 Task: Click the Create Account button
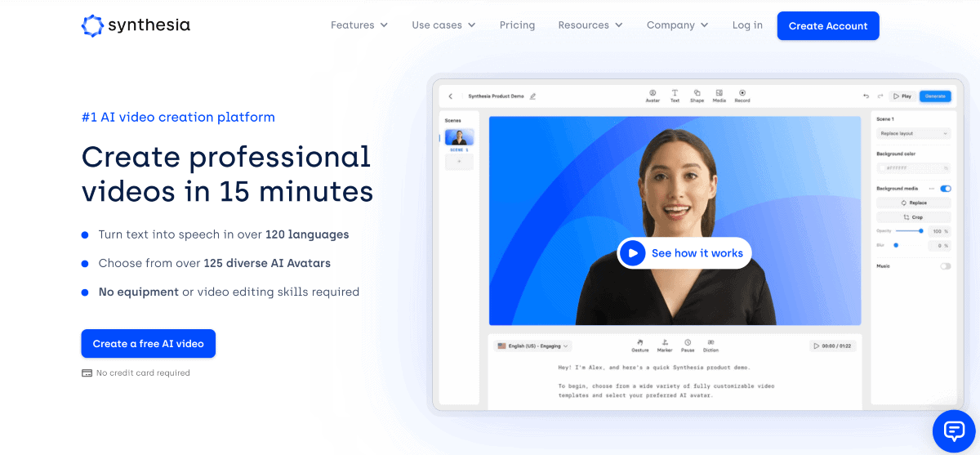click(x=827, y=26)
